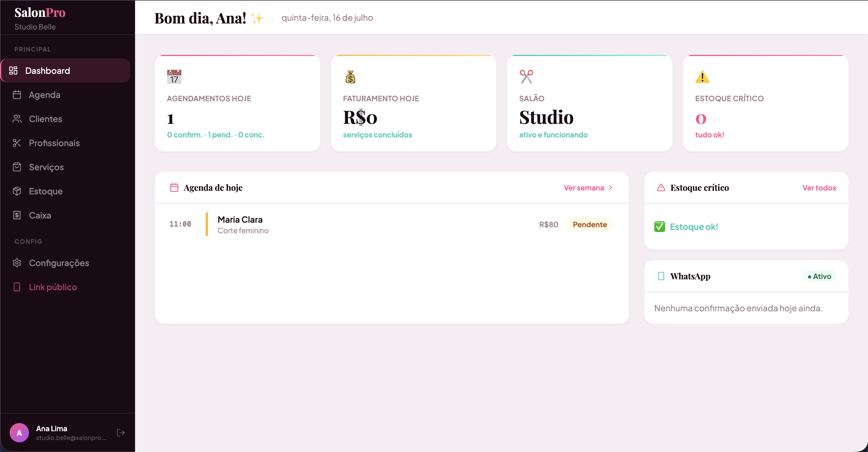Image resolution: width=868 pixels, height=452 pixels.
Task: Click the Configurações gear icon
Action: (x=17, y=263)
